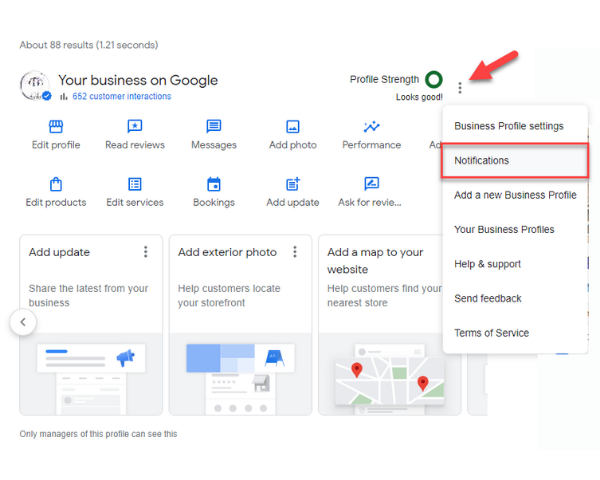600x480 pixels.
Task: Open the Messages icon
Action: [214, 126]
